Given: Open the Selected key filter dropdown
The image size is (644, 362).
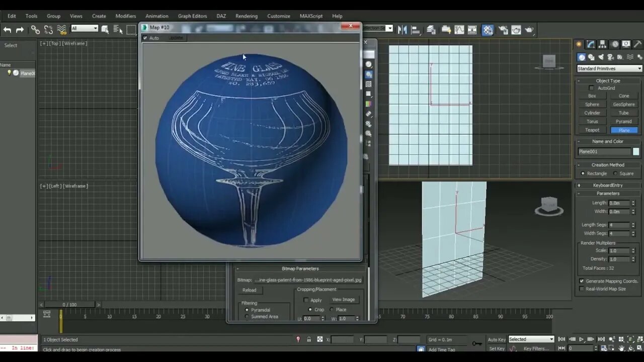Looking at the screenshot, I should pos(531,339).
